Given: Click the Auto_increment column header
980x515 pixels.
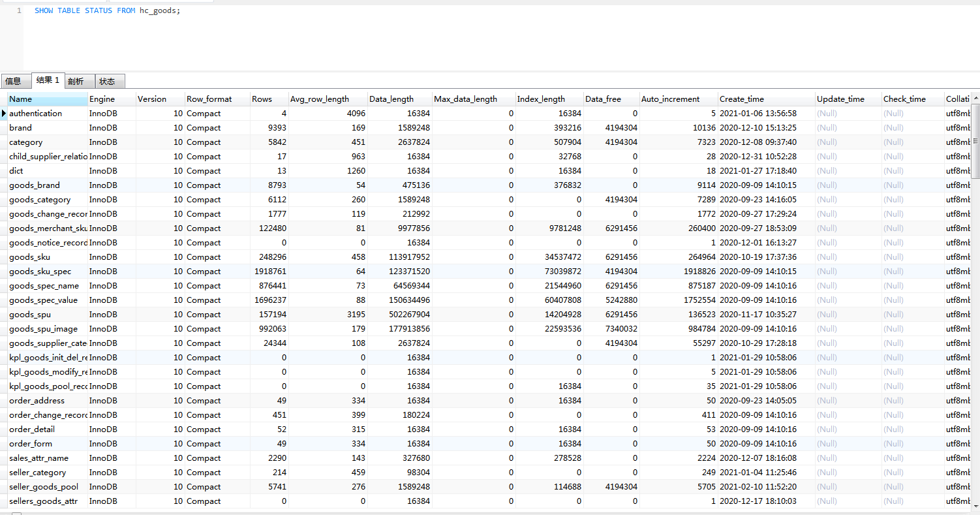Looking at the screenshot, I should point(679,99).
